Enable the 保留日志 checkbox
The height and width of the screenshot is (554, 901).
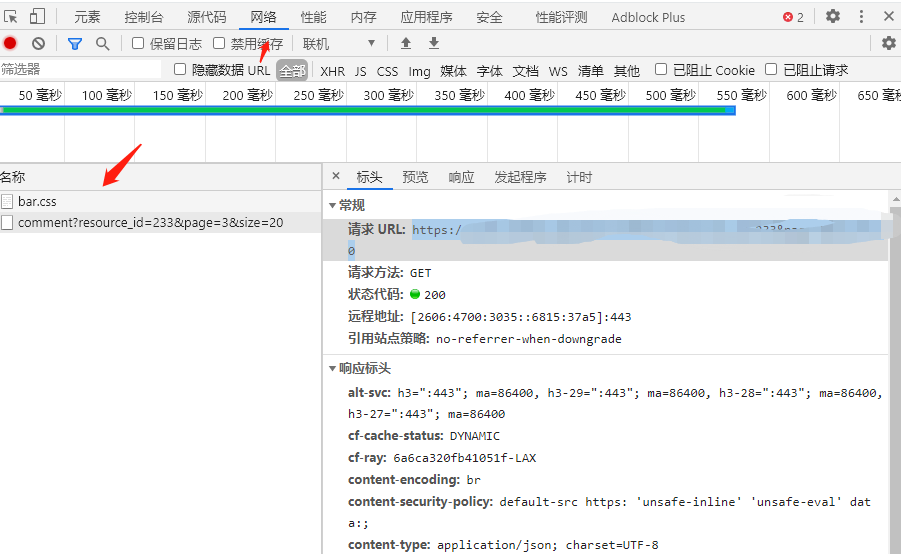tap(139, 44)
